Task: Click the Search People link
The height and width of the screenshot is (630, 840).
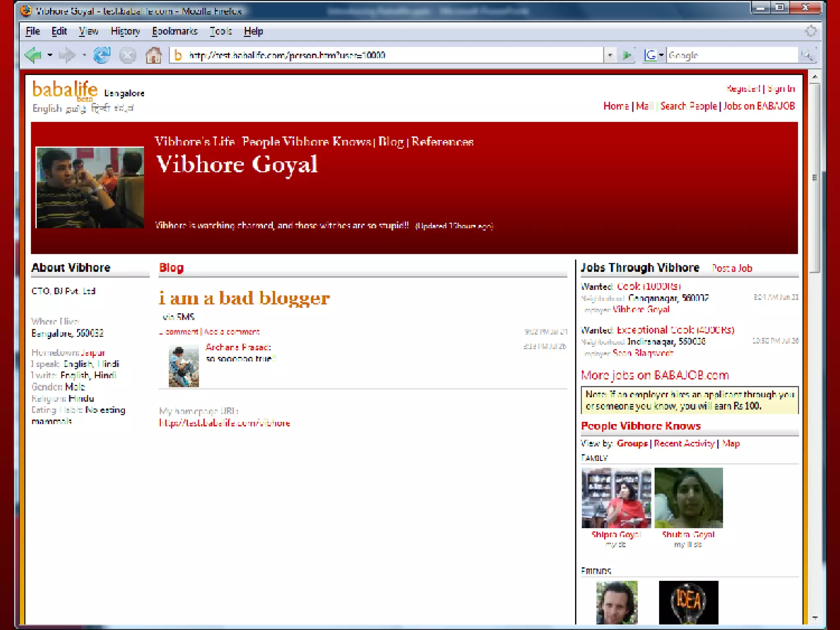Action: tap(688, 106)
